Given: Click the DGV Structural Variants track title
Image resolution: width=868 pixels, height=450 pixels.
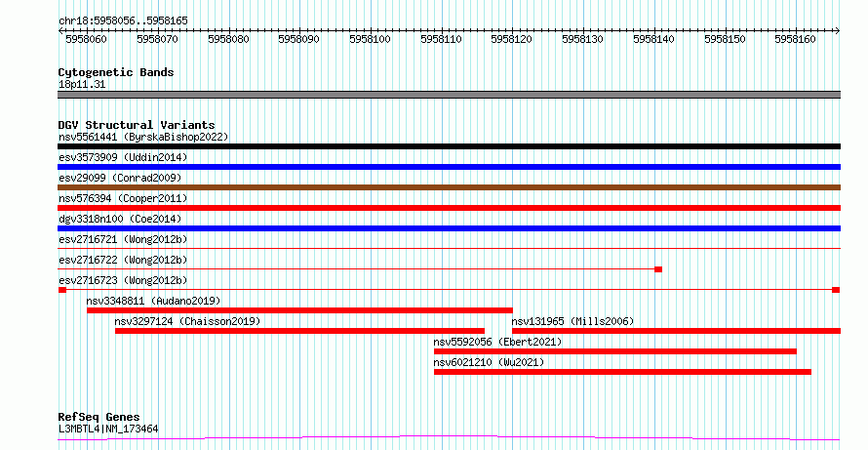Looking at the screenshot, I should [x=137, y=125].
